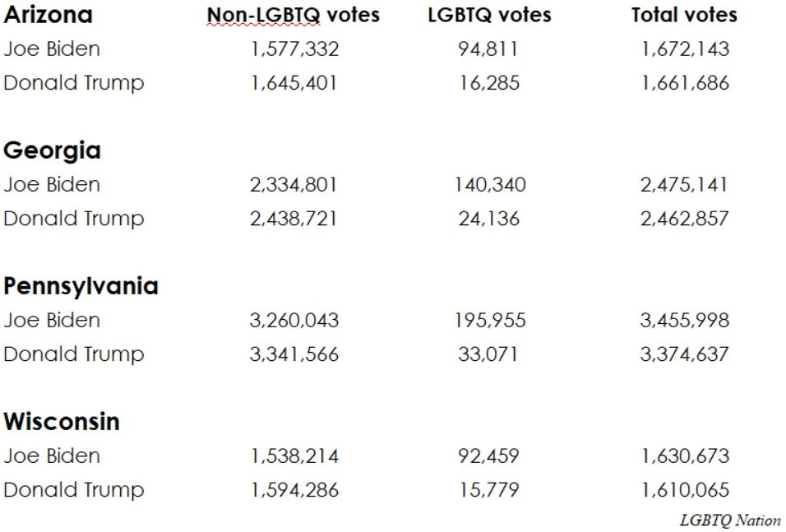Select Trump's Georgia total 2,462,857

click(x=684, y=219)
